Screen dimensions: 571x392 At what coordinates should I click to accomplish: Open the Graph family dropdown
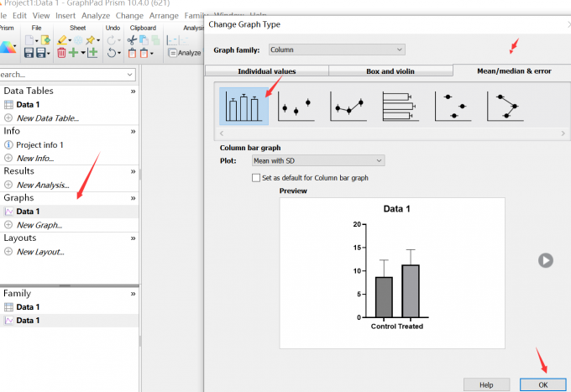(x=336, y=50)
